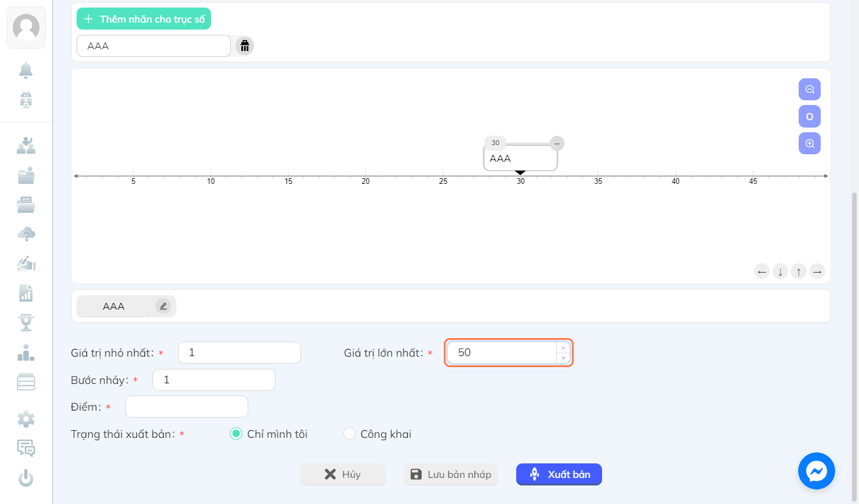The width and height of the screenshot is (859, 504).
Task: Edit the AAA label with pencil icon
Action: coord(163,306)
